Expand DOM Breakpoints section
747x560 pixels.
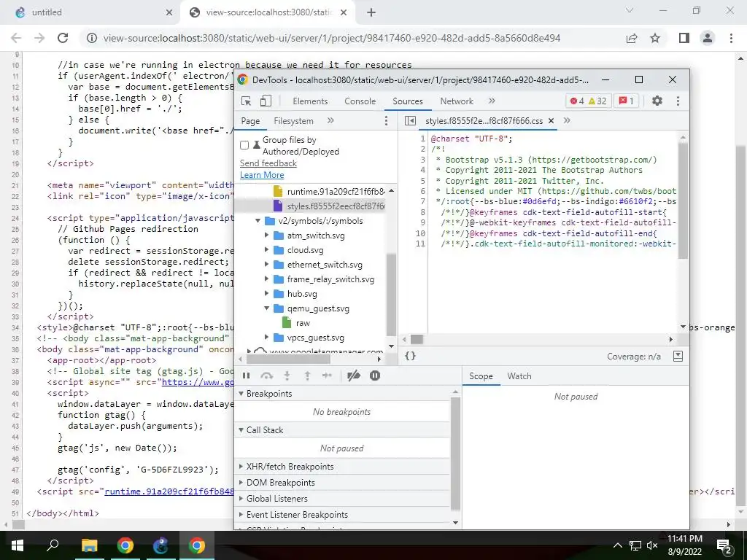(241, 483)
